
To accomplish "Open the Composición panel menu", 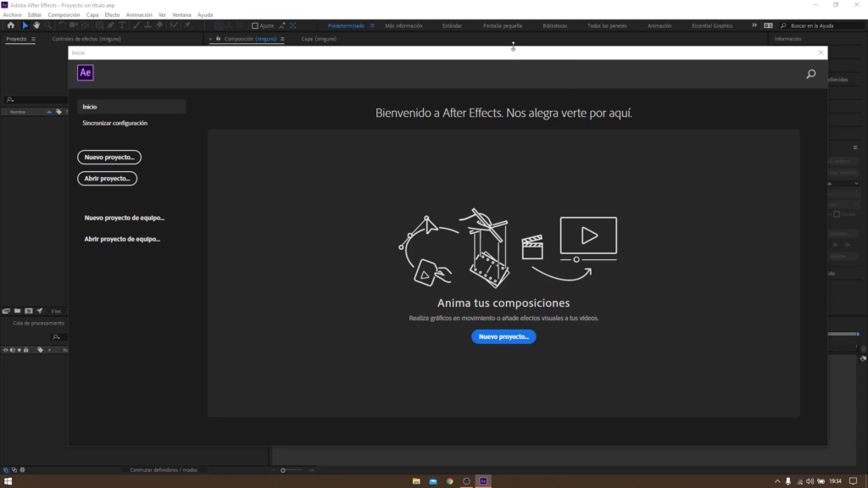I will (282, 39).
